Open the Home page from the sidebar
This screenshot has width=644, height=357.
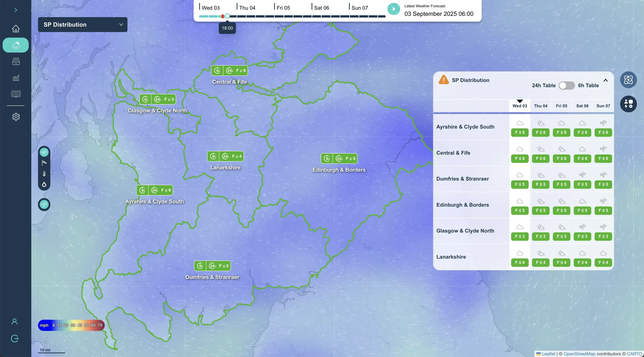tap(16, 29)
